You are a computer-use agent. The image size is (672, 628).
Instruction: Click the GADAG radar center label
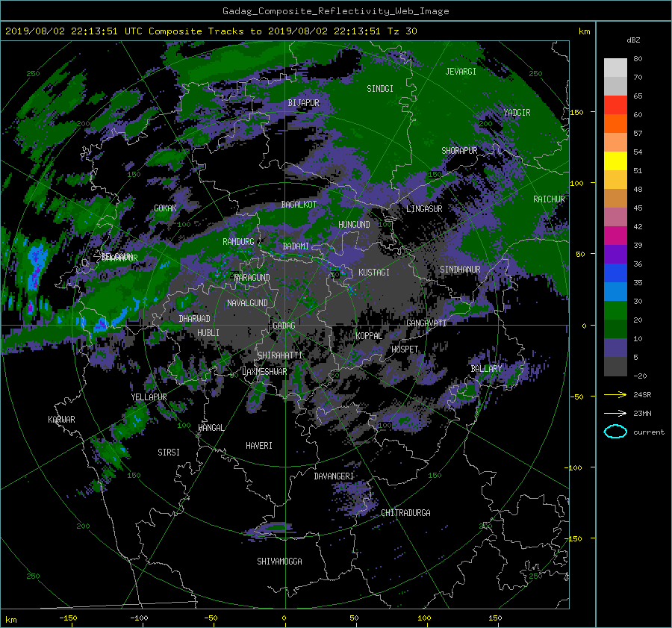point(284,326)
